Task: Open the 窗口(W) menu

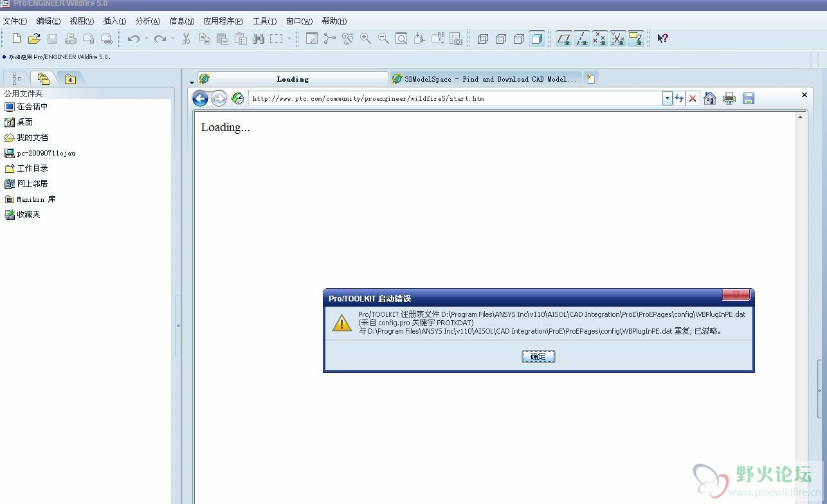Action: (299, 21)
